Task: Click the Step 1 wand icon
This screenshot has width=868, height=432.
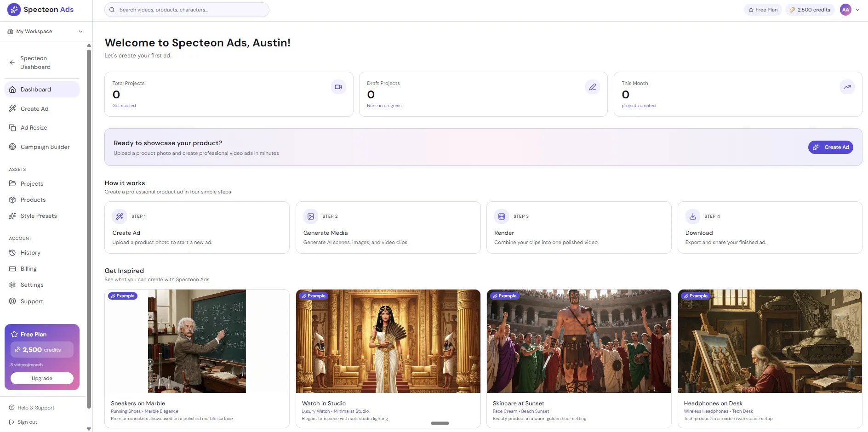Action: pos(120,216)
